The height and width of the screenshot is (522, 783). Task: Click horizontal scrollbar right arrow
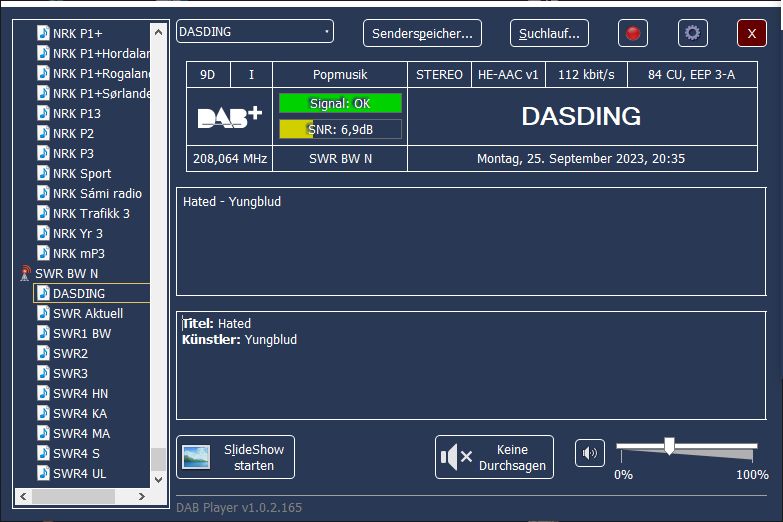point(142,497)
